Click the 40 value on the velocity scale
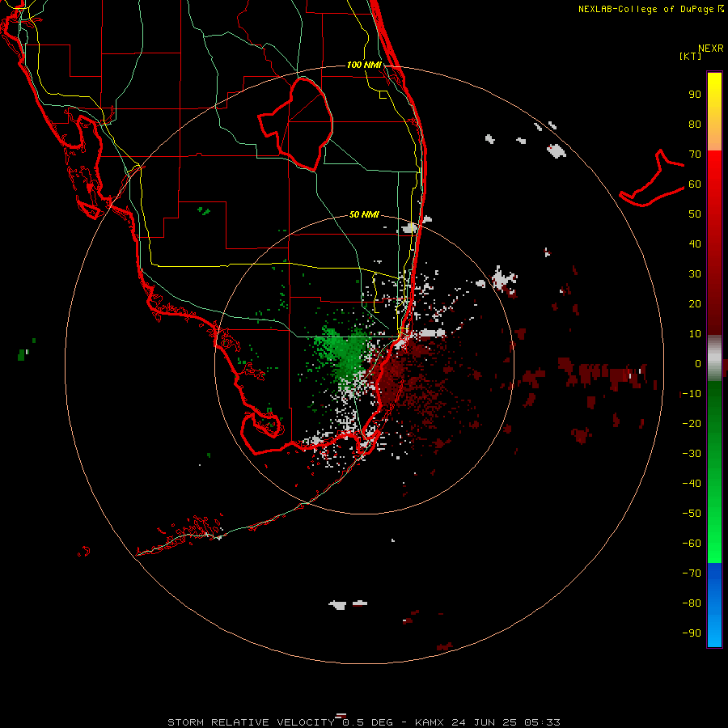Viewport: 728px width, 728px height. (695, 244)
